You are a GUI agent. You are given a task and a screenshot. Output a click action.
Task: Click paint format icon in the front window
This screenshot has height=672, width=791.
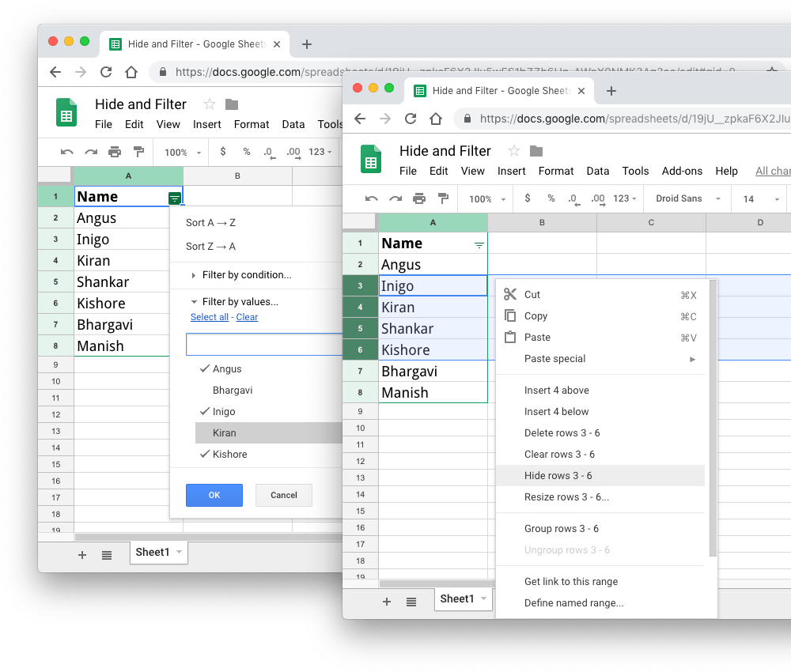(444, 198)
